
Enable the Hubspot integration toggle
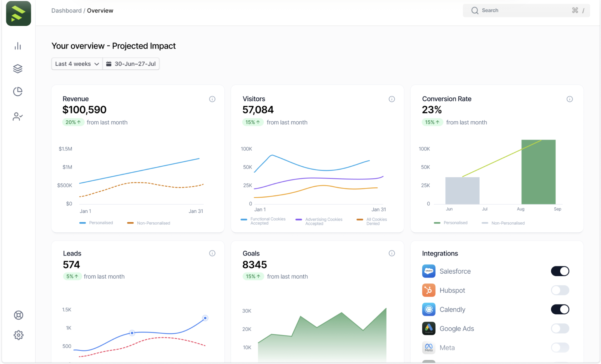560,290
